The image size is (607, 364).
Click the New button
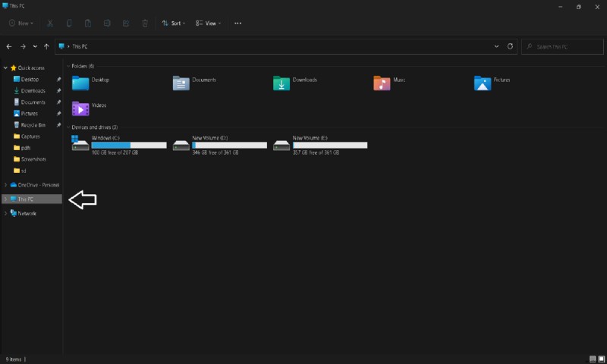[x=21, y=24]
